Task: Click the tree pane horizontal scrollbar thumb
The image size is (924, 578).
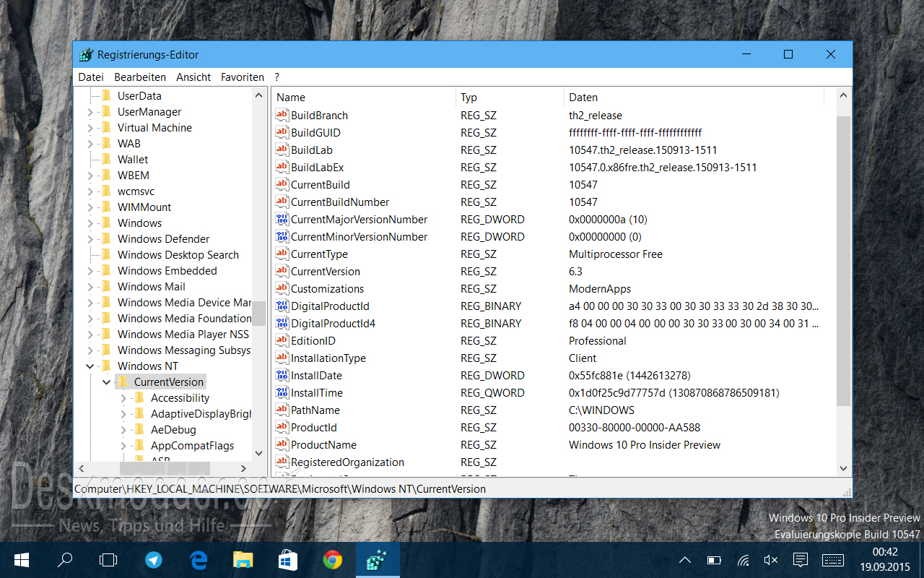Action: tap(165, 469)
